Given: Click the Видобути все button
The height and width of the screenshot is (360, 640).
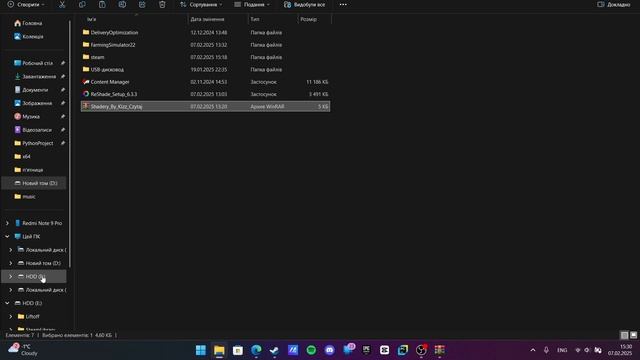Looking at the screenshot, I should coord(304,4).
